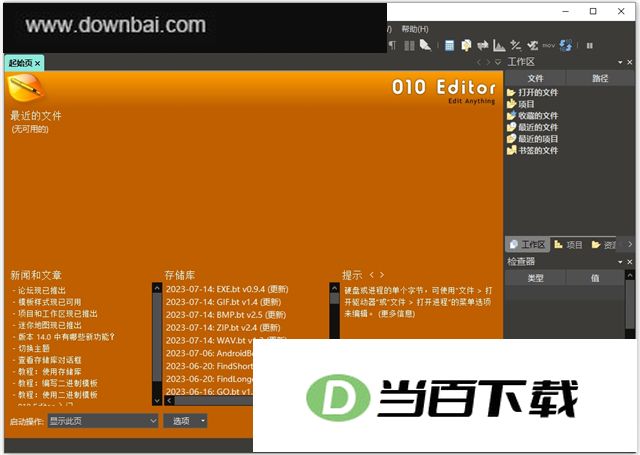
Task: Open repository entry ZIP.bt v2.4
Action: coord(223,328)
